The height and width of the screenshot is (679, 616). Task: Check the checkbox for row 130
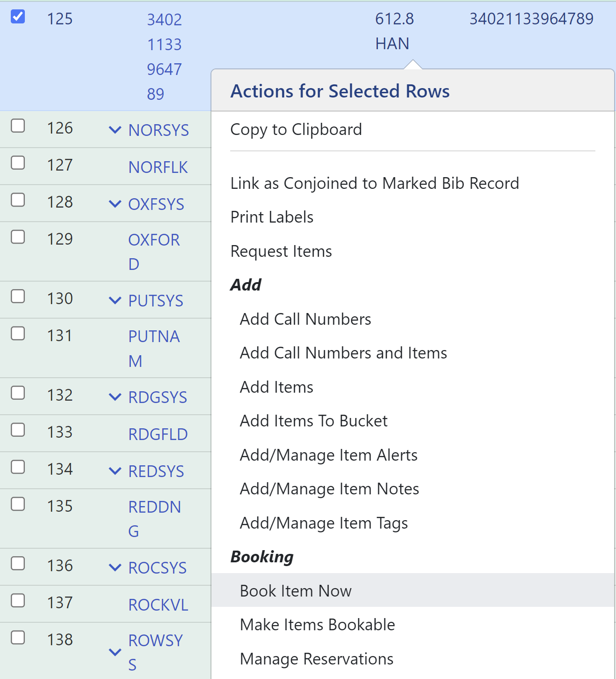tap(18, 297)
